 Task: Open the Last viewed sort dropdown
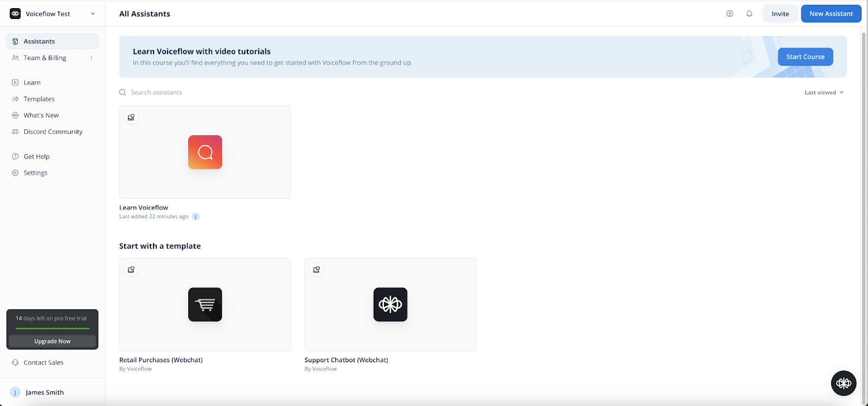coord(824,92)
